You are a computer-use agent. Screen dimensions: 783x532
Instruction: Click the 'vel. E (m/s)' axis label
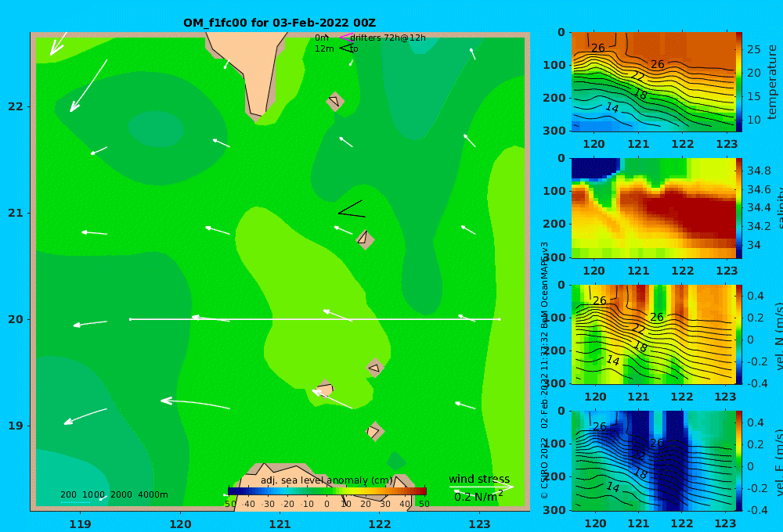click(x=778, y=462)
